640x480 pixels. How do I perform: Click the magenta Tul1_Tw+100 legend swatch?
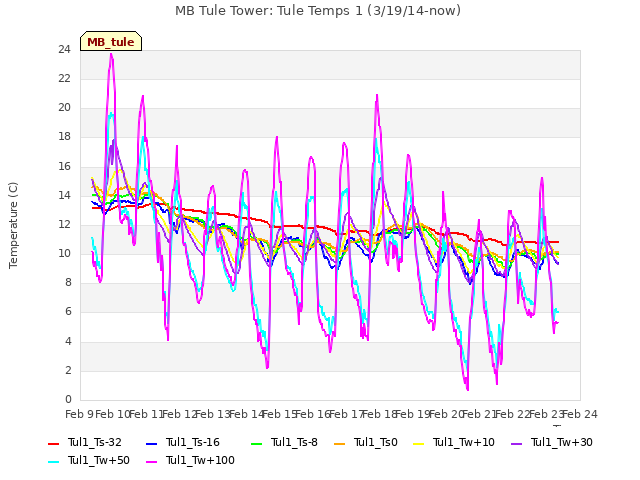pyautogui.click(x=151, y=461)
